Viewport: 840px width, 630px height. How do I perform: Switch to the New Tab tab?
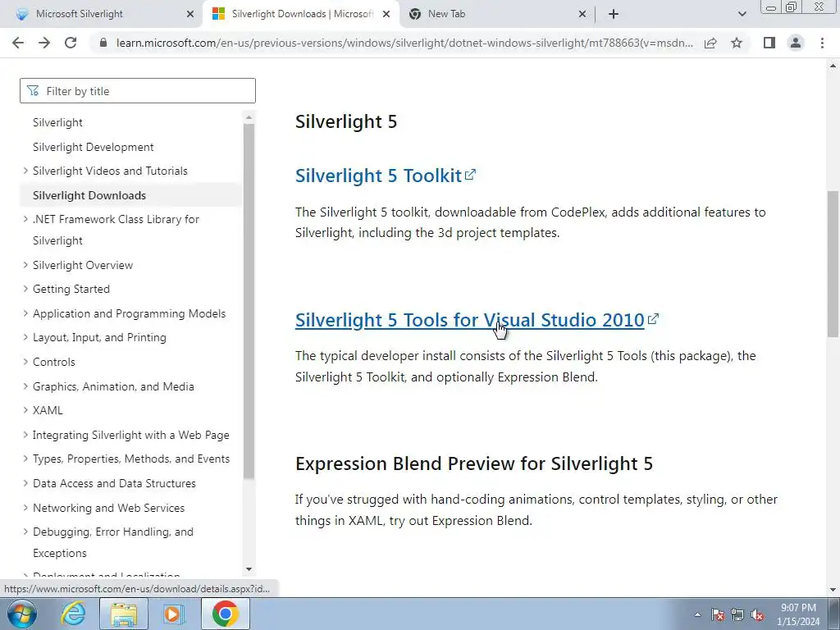point(447,14)
